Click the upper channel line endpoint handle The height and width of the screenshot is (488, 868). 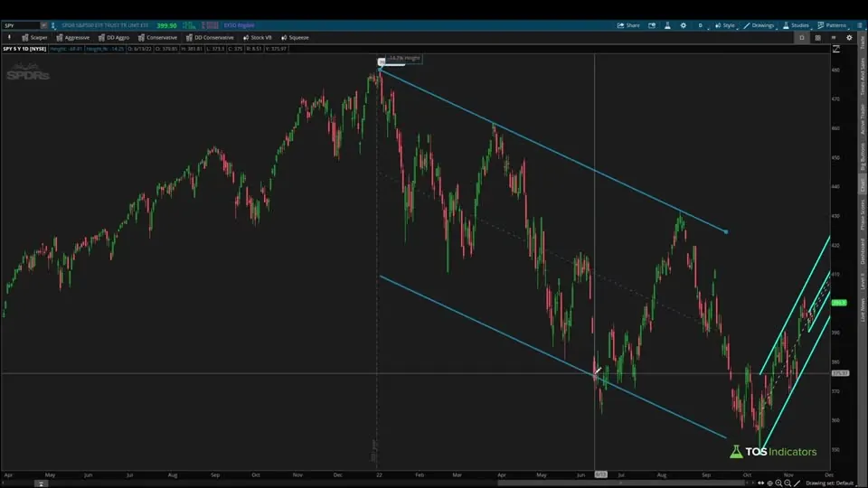[x=726, y=232]
